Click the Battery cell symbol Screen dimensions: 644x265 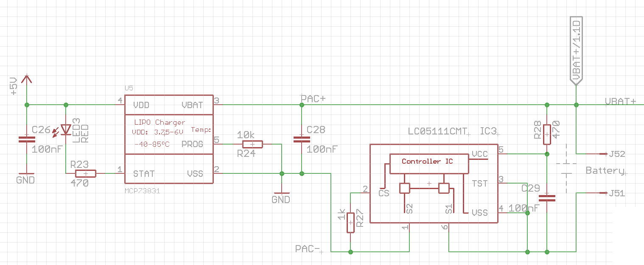click(566, 168)
